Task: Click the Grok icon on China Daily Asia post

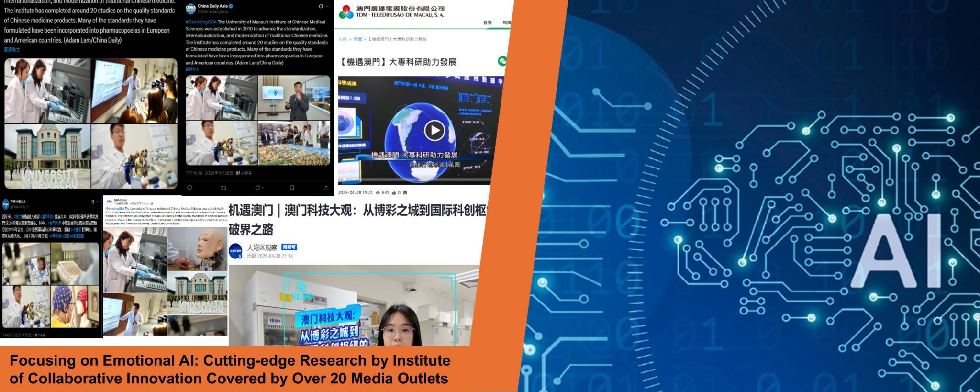Action: pyautogui.click(x=321, y=6)
